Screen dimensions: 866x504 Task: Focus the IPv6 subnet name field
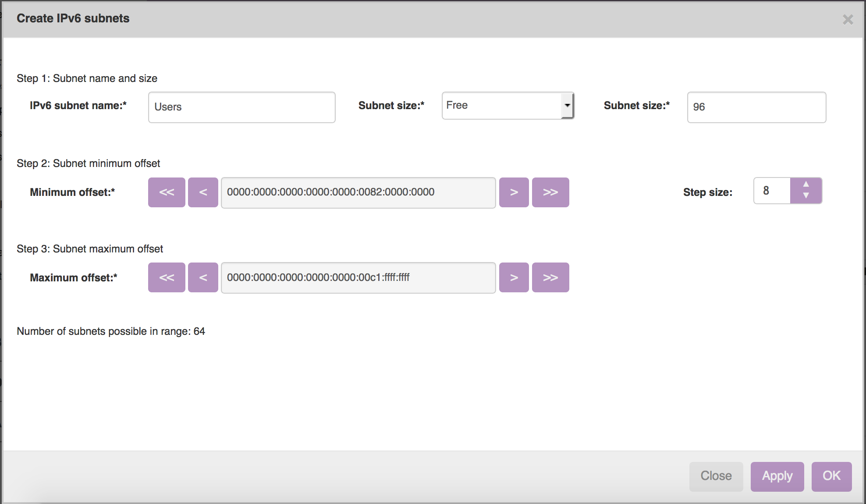(x=241, y=107)
